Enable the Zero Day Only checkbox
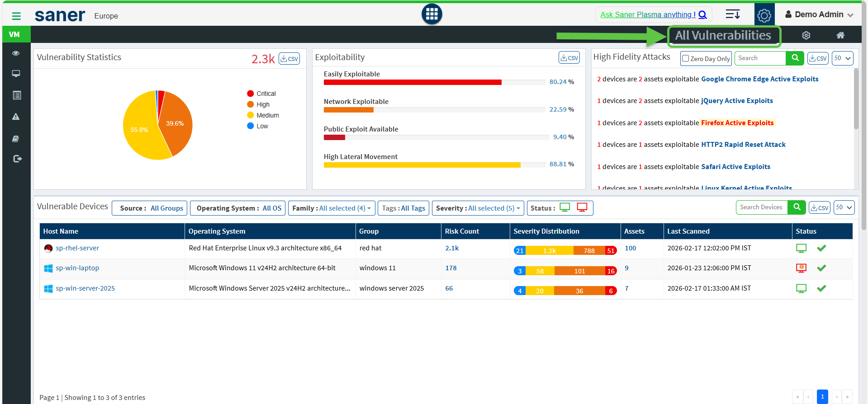This screenshot has height=404, width=868. [x=685, y=58]
